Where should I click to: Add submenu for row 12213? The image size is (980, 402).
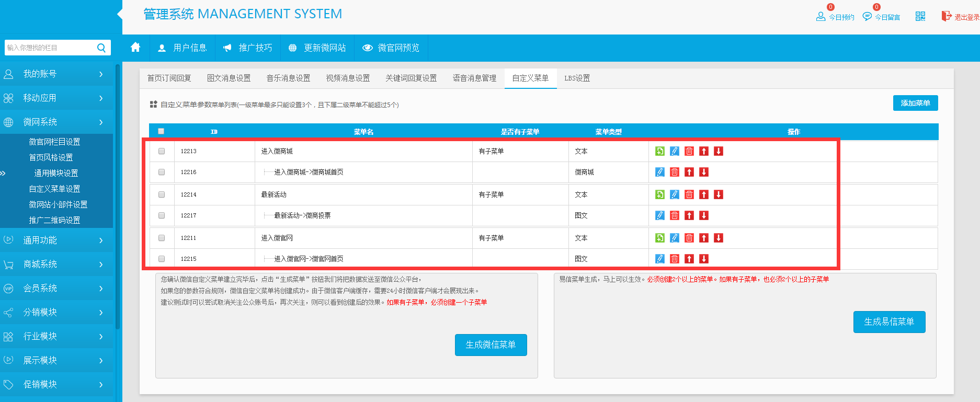(660, 151)
